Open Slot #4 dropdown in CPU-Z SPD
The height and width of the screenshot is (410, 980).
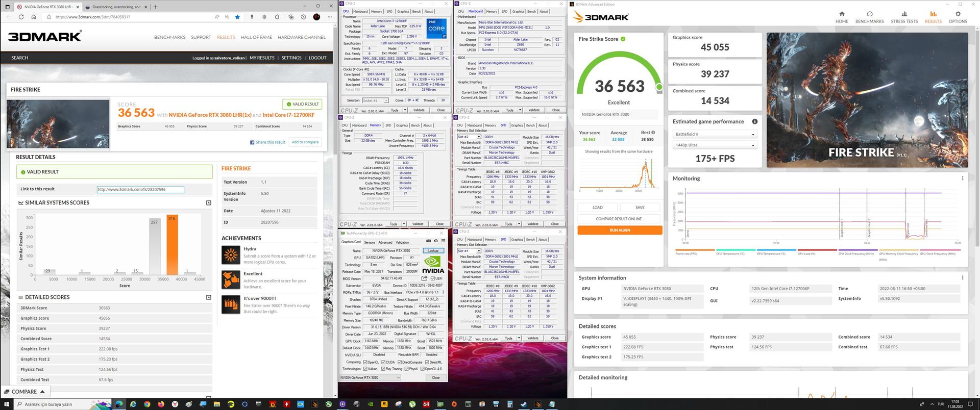coord(469,251)
